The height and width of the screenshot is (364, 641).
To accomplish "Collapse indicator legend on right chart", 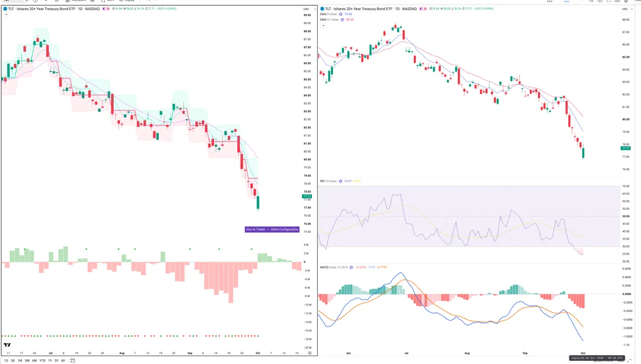I will (323, 26).
